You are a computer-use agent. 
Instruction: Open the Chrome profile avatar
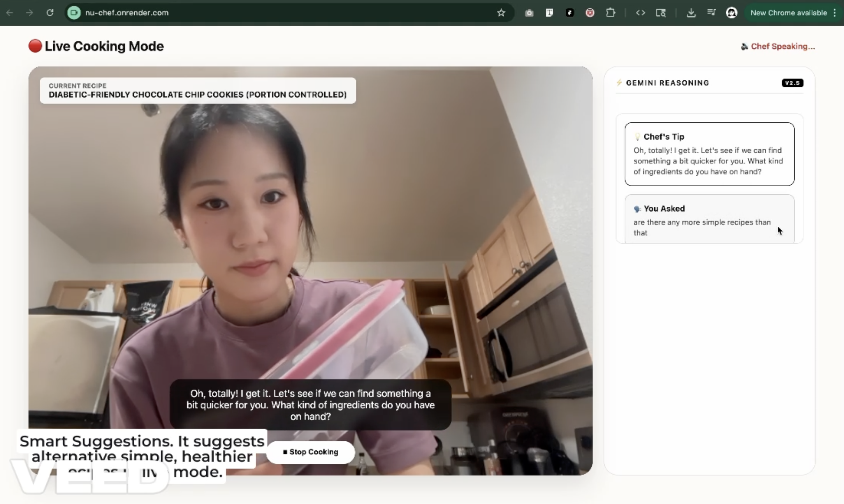tap(731, 13)
